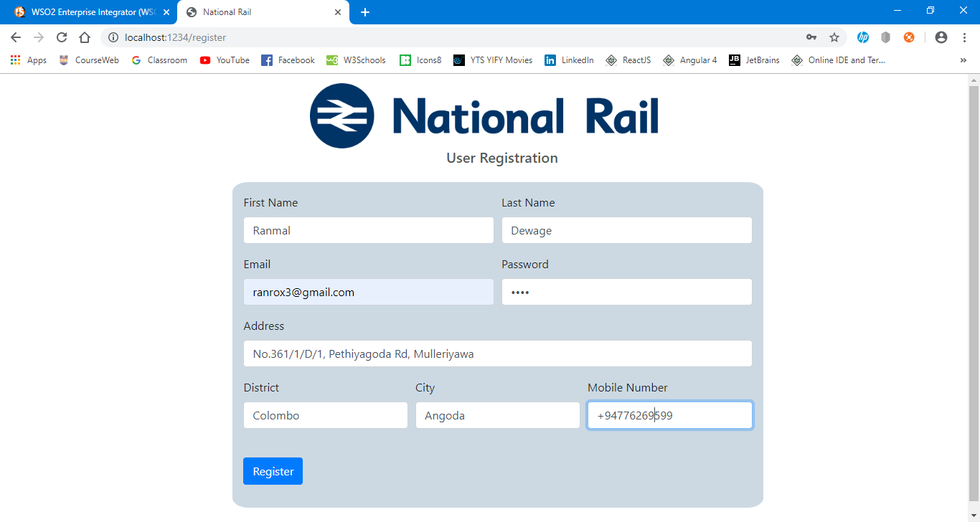Focus the First Name field
Image resolution: width=980 pixels, height=522 pixels.
pyautogui.click(x=369, y=230)
